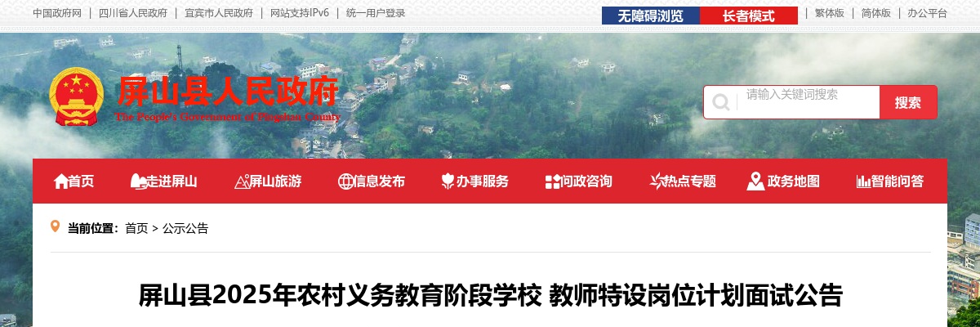Switch to 简体版 simplified Chinese
This screenshot has width=980, height=327.
click(876, 13)
